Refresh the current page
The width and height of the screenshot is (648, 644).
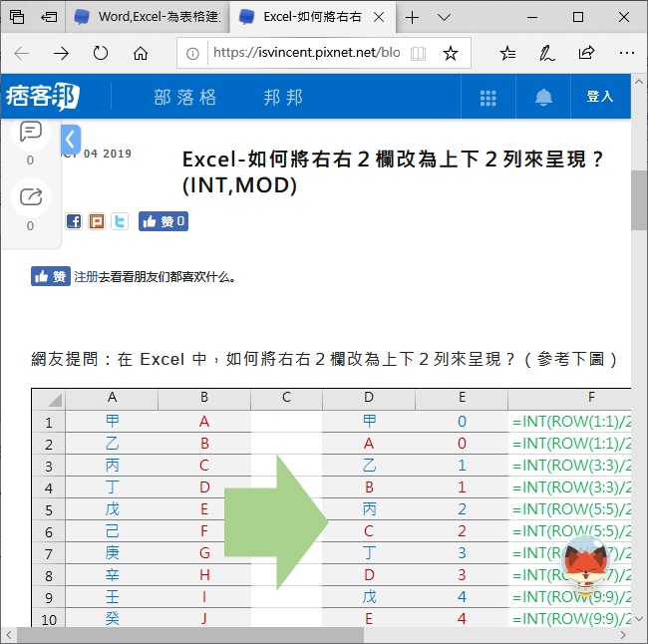101,53
